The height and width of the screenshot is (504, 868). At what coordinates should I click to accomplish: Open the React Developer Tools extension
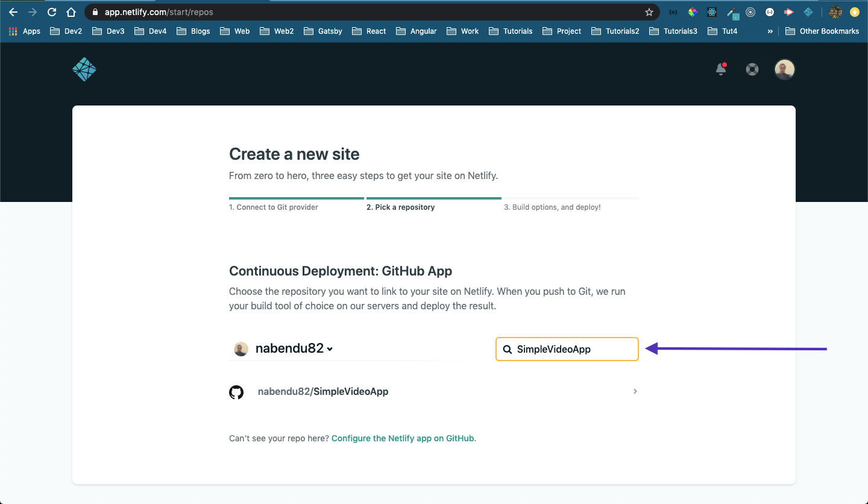(712, 12)
